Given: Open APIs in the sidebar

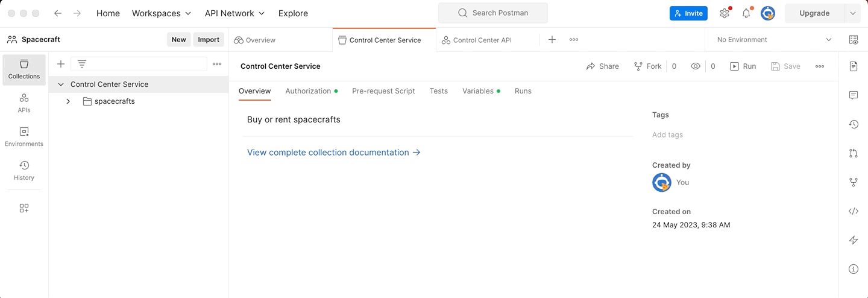Looking at the screenshot, I should [x=24, y=103].
